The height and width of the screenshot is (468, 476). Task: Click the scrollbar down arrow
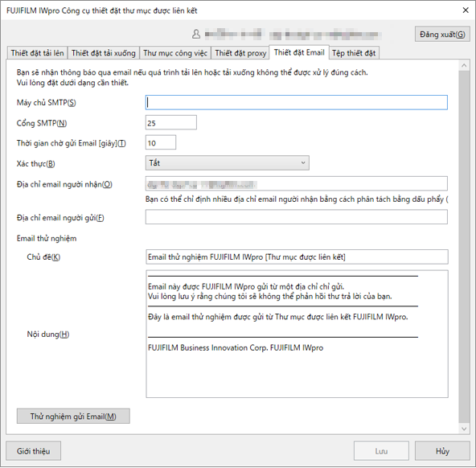(x=464, y=429)
